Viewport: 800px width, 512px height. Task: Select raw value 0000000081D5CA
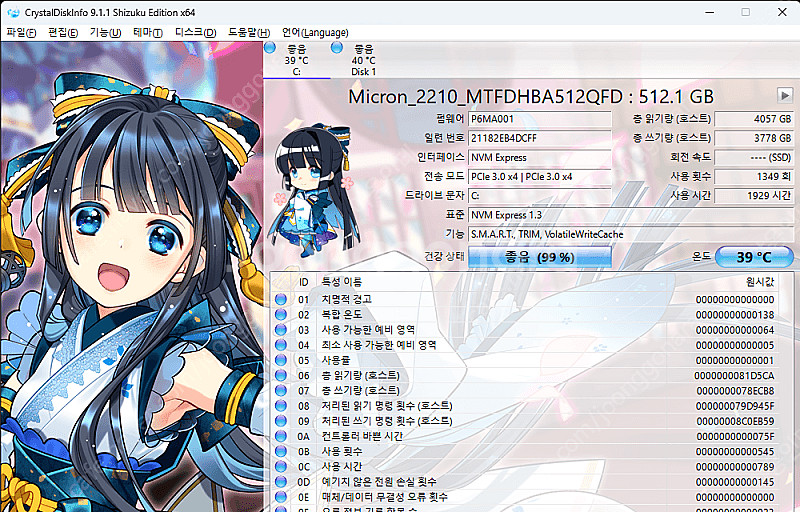pos(734,376)
